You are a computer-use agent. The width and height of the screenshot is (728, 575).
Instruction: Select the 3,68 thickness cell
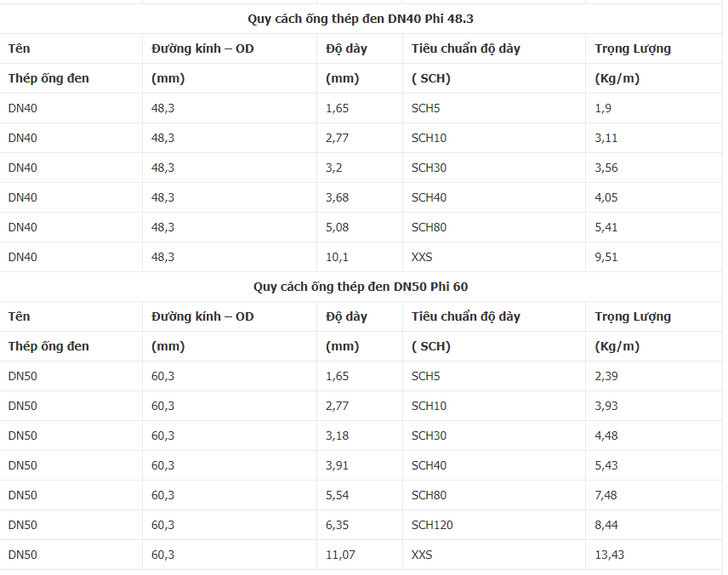[337, 197]
